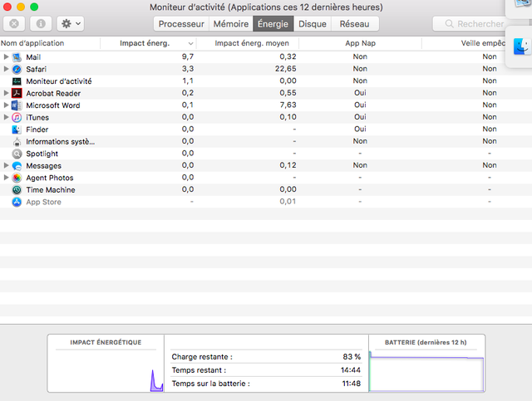Click Acrobat Reader's App Nap Oui cell

pos(360,93)
